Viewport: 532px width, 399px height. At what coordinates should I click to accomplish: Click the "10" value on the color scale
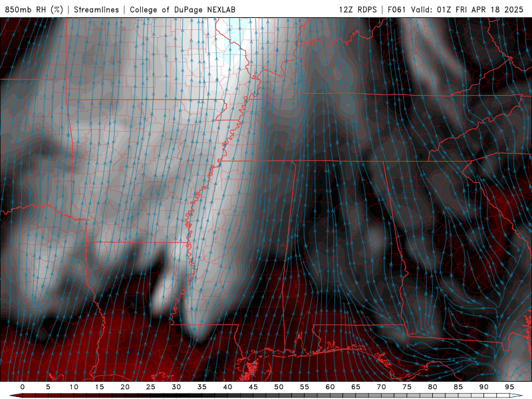(x=74, y=387)
